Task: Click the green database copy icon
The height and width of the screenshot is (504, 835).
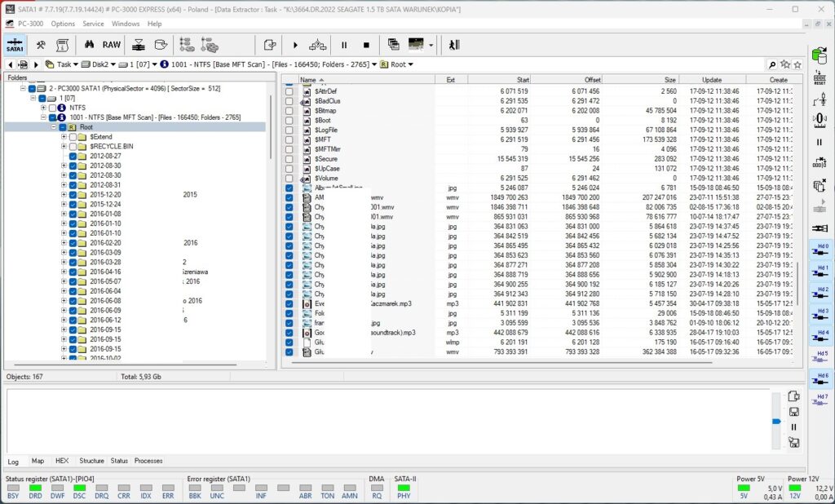Action: (x=820, y=55)
